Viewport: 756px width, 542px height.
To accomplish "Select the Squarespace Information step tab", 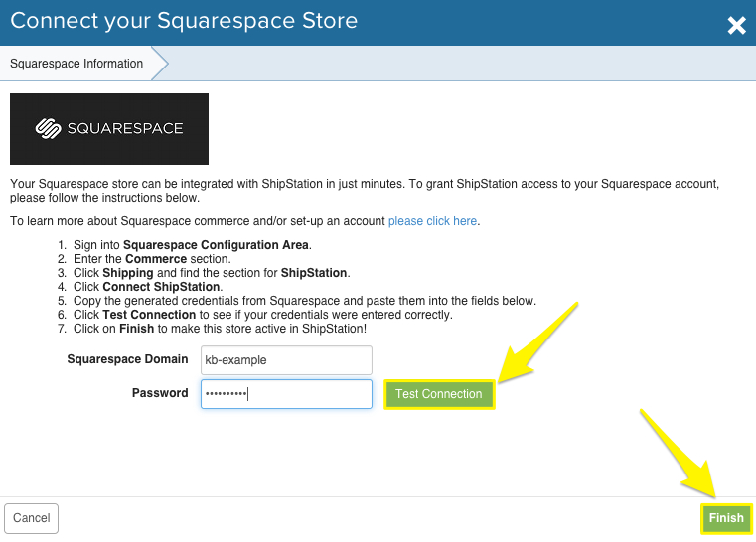I will coord(76,64).
